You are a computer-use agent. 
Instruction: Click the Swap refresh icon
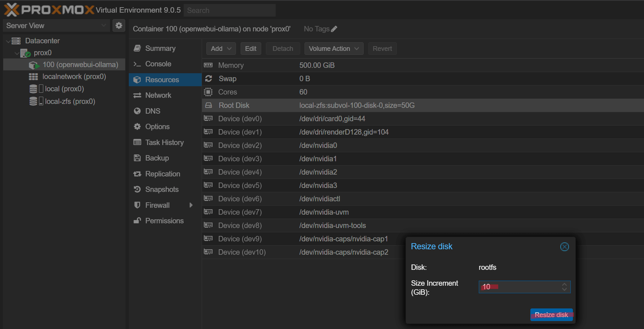(x=209, y=79)
